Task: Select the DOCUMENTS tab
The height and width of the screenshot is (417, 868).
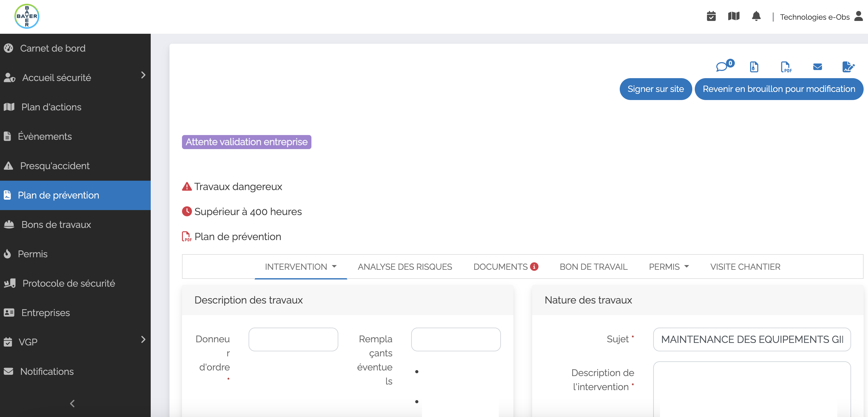Action: [x=505, y=266]
